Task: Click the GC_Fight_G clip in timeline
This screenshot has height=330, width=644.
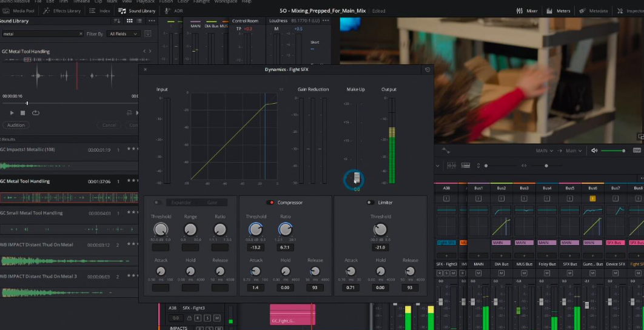Action: 292,314
